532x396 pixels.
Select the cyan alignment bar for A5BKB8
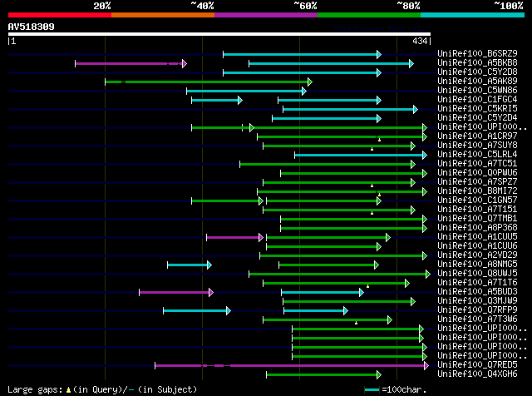click(x=331, y=63)
